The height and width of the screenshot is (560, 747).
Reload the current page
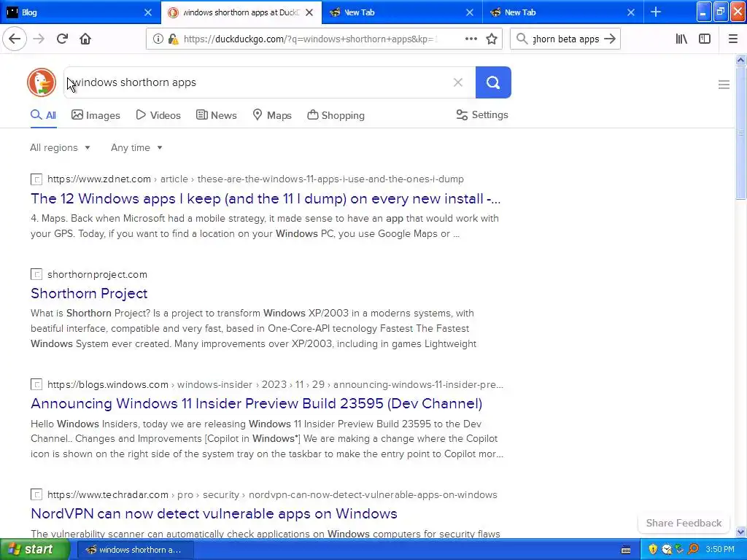(63, 39)
